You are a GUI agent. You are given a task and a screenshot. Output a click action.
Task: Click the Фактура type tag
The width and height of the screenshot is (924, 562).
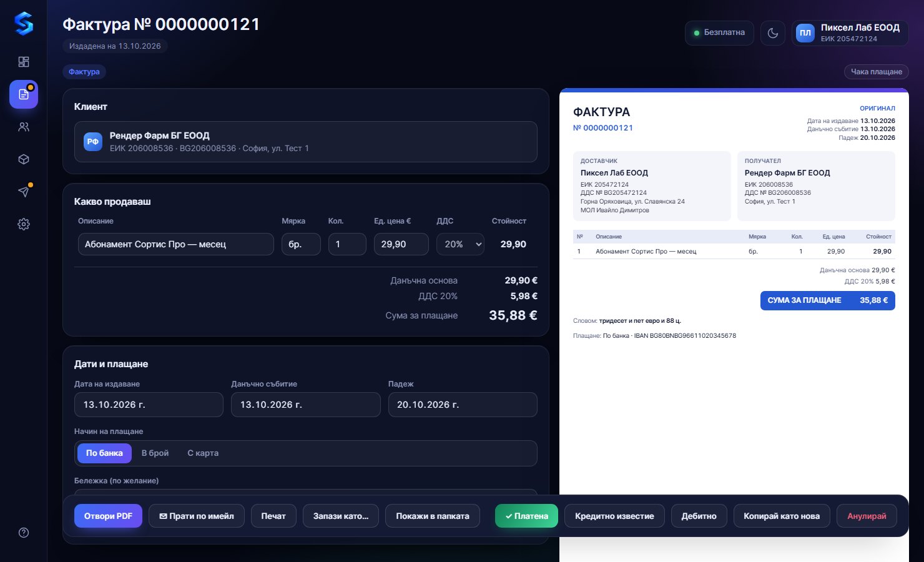point(84,72)
